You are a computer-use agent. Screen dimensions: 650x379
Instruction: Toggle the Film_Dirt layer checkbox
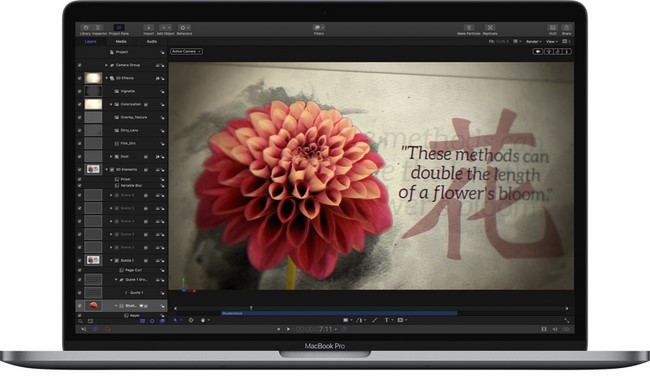pos(80,143)
